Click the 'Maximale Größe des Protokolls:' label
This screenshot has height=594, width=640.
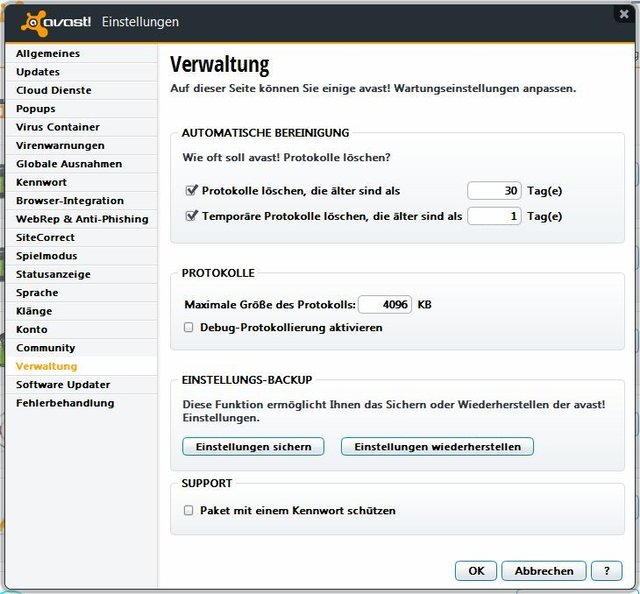(270, 305)
